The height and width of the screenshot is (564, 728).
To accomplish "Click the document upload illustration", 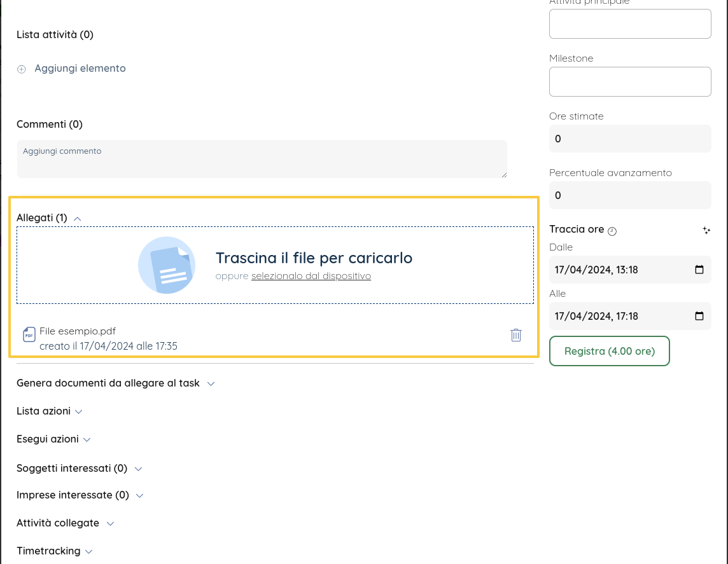I will tap(167, 265).
